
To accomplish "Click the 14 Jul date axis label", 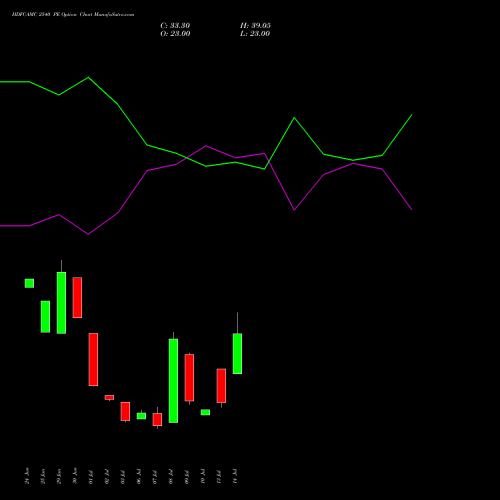I will [235, 476].
